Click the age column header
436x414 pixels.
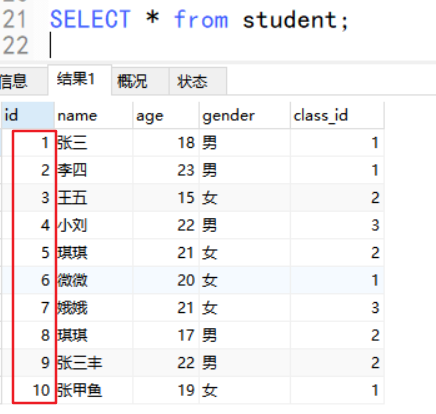pos(166,116)
